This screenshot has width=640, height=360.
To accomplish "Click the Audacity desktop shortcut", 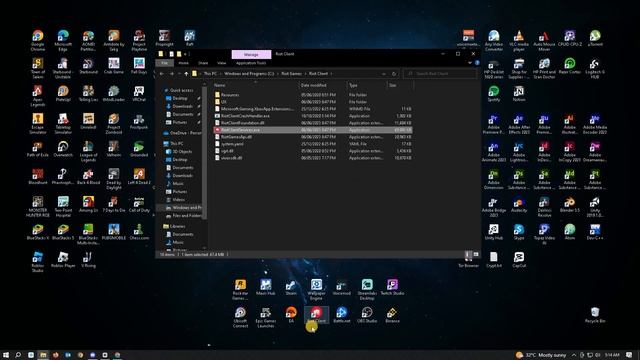I will coord(519,204).
